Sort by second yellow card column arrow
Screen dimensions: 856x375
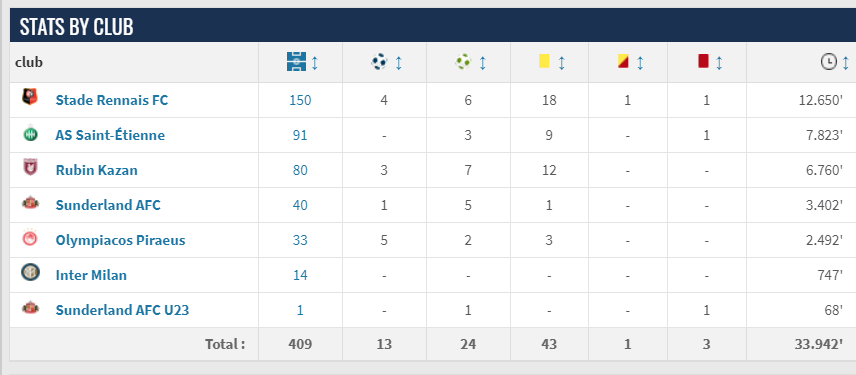point(640,63)
